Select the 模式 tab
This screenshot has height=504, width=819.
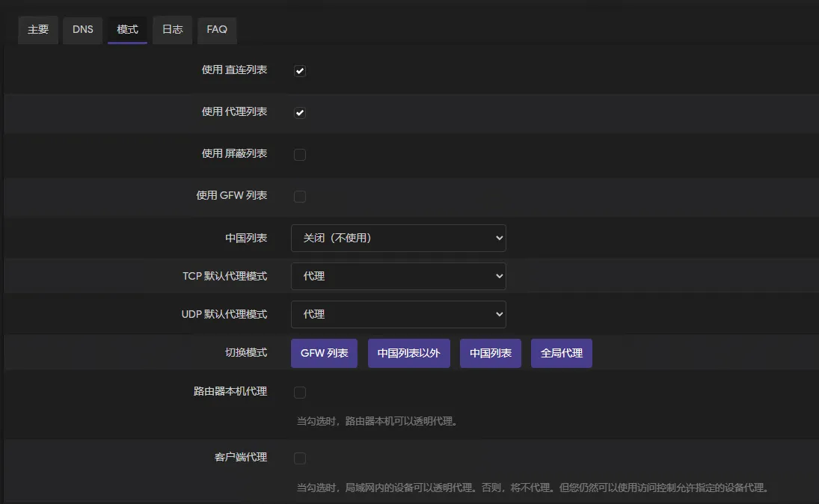(x=127, y=30)
